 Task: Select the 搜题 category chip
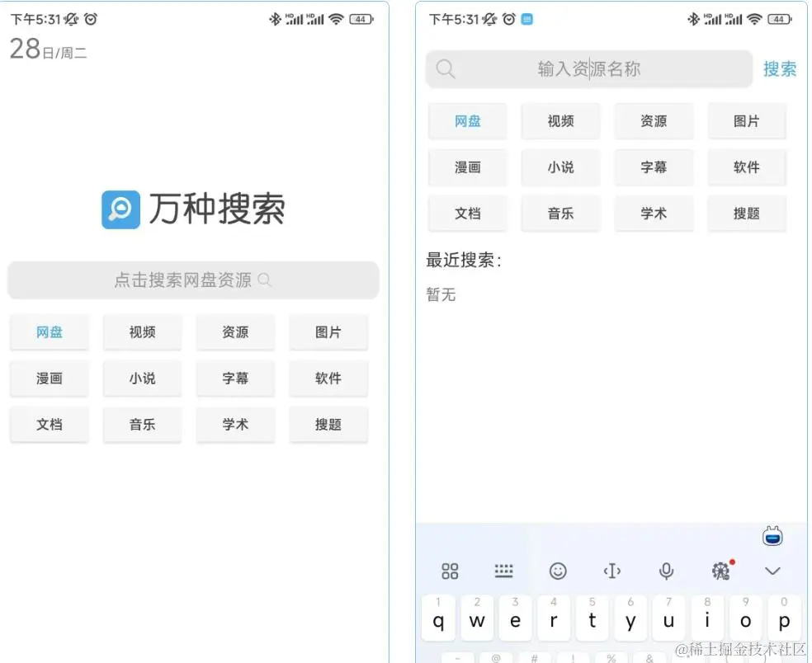pos(747,213)
